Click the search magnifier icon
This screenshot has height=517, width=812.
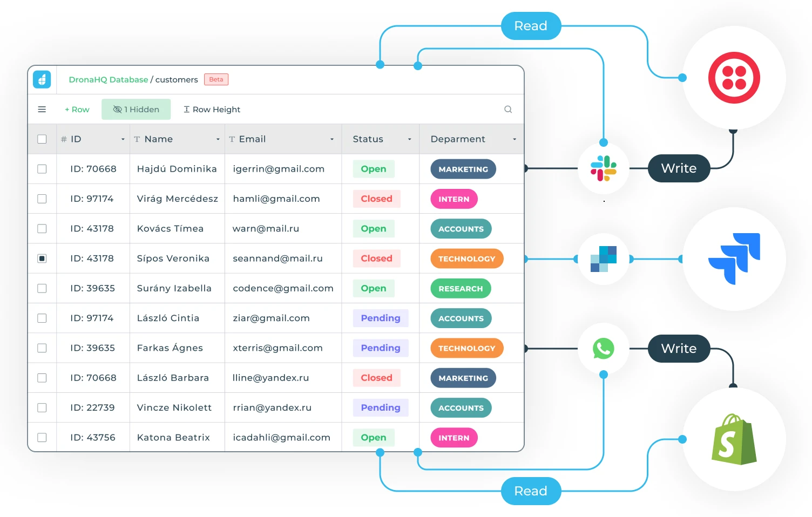507,110
